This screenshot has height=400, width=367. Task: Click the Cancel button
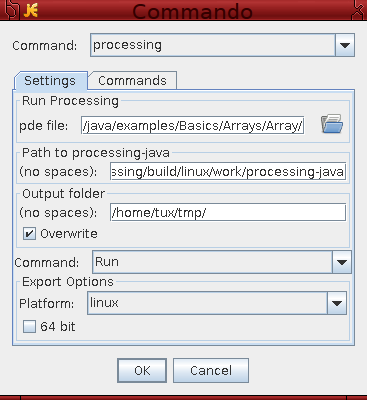coord(211,370)
